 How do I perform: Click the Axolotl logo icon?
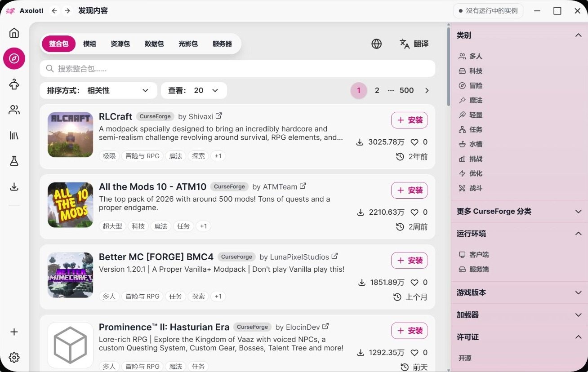coord(11,11)
